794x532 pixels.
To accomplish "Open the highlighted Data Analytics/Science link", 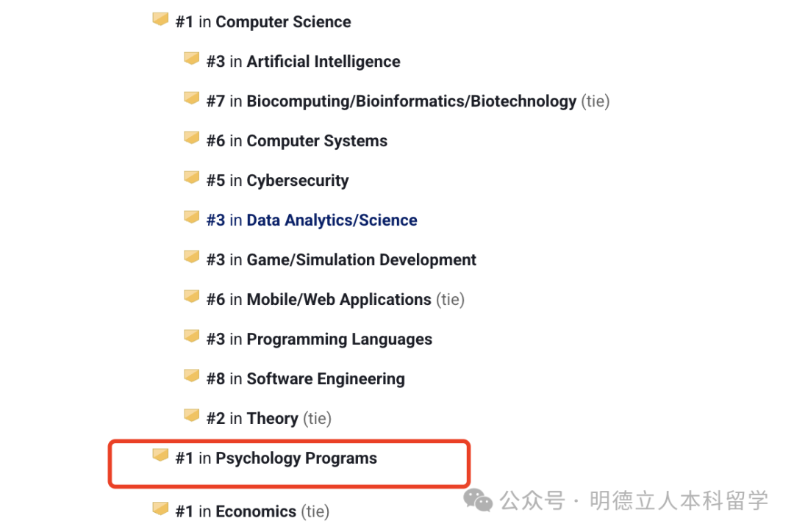I will tap(332, 220).
